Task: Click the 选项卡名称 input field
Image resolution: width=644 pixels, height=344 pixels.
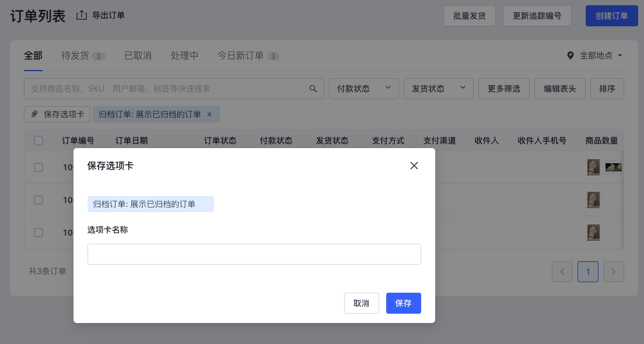Action: (254, 254)
